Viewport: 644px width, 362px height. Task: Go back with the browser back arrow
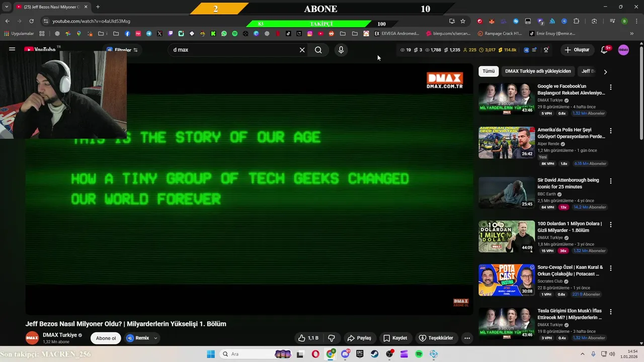coord(7,21)
